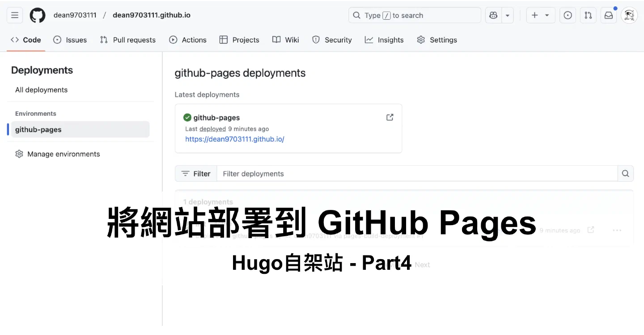Switch to Pull requests tab
The height and width of the screenshot is (335, 644).
[x=128, y=40]
